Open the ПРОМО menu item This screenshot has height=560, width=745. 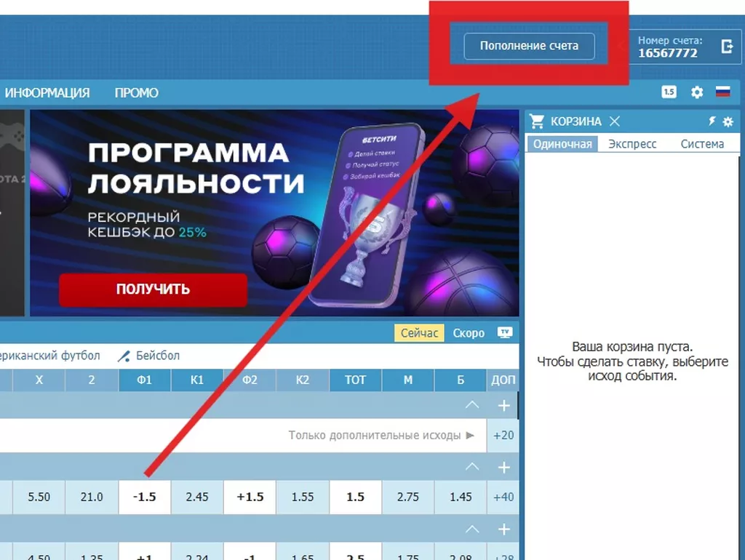[136, 92]
